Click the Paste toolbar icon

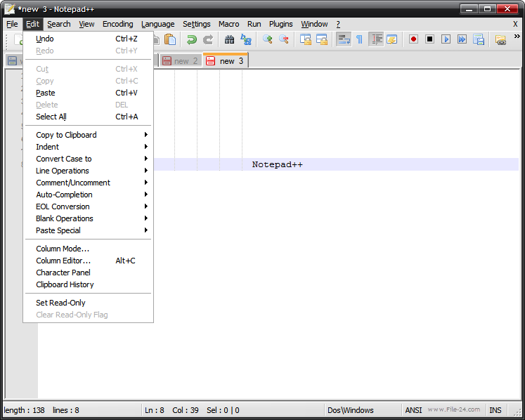(x=170, y=39)
